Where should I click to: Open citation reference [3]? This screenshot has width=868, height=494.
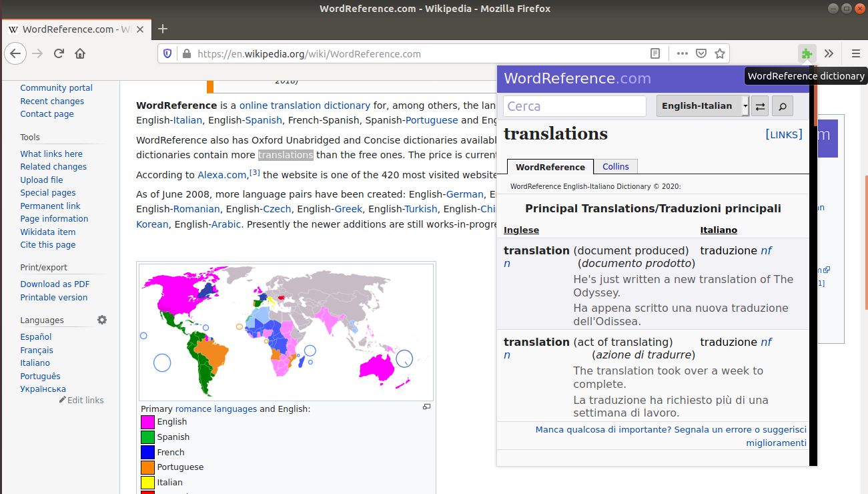255,173
